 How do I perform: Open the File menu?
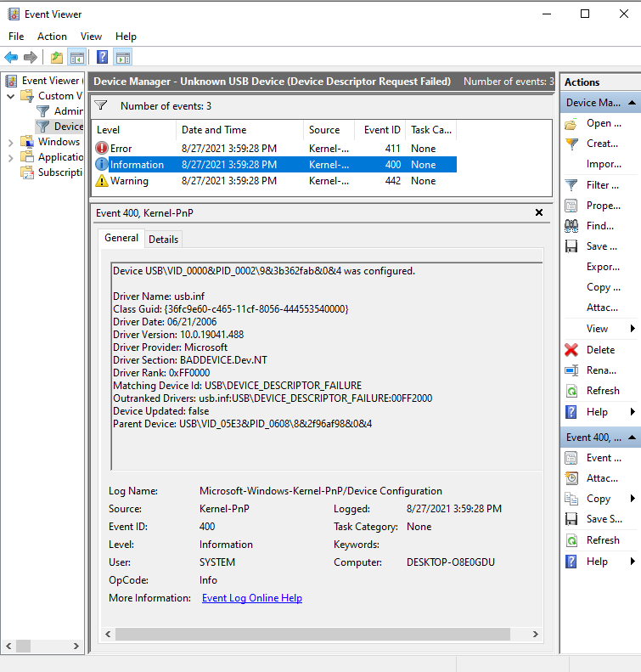point(16,37)
